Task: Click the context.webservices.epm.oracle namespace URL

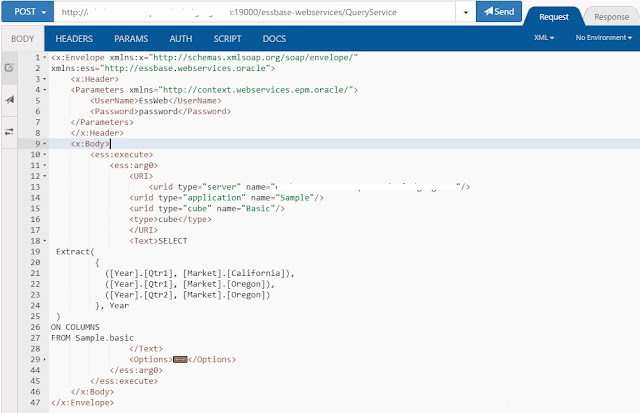Action: [256, 90]
